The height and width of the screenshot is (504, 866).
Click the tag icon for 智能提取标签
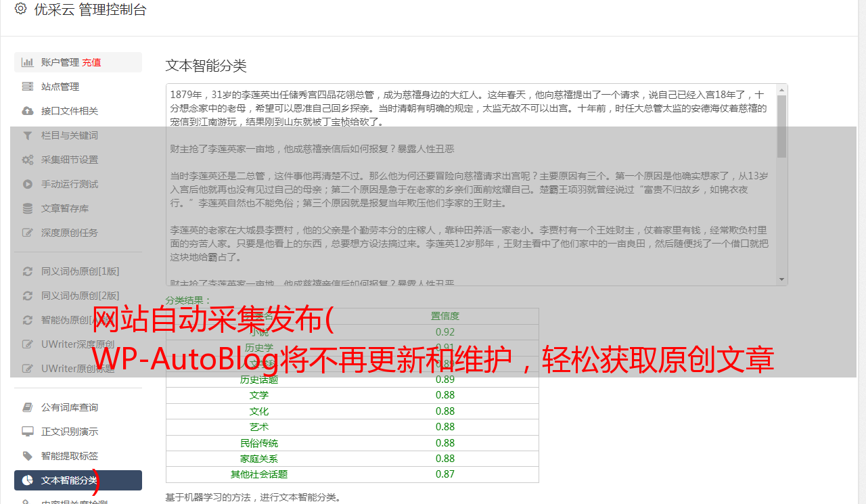click(28, 456)
